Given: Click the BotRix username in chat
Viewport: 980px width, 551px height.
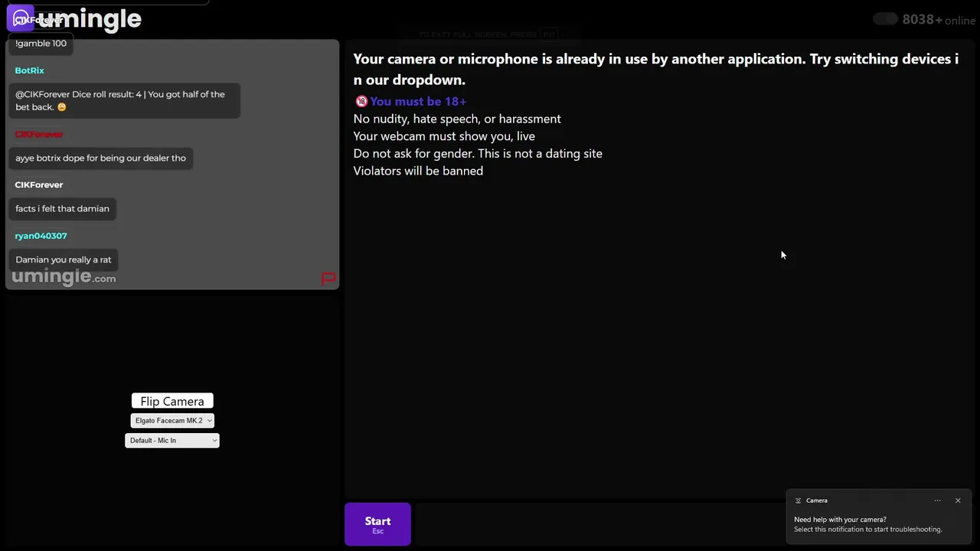Looking at the screenshot, I should [x=30, y=70].
